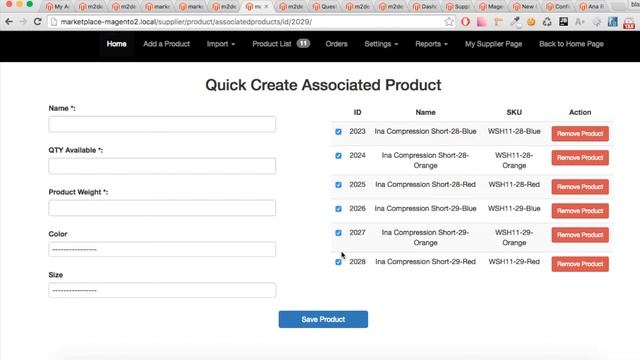Uncheck the checkbox for product 2023

[x=338, y=132]
